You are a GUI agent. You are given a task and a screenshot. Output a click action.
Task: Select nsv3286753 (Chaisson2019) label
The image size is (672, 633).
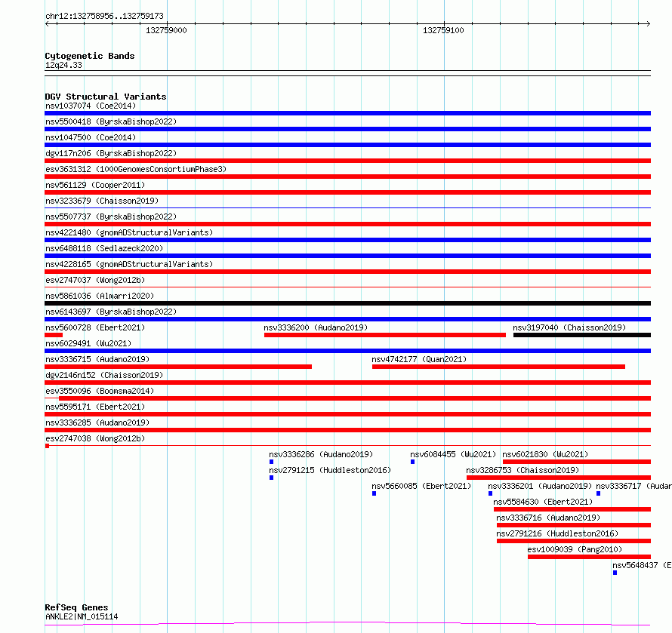[522, 470]
